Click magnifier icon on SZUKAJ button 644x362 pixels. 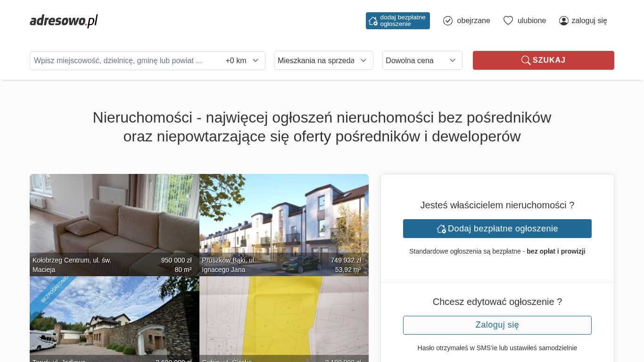click(526, 60)
